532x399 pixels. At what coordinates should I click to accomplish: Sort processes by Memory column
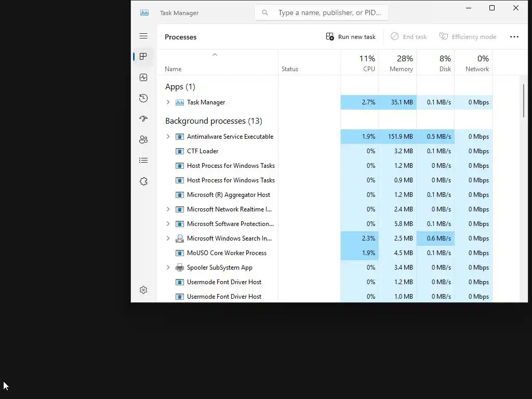pyautogui.click(x=397, y=63)
